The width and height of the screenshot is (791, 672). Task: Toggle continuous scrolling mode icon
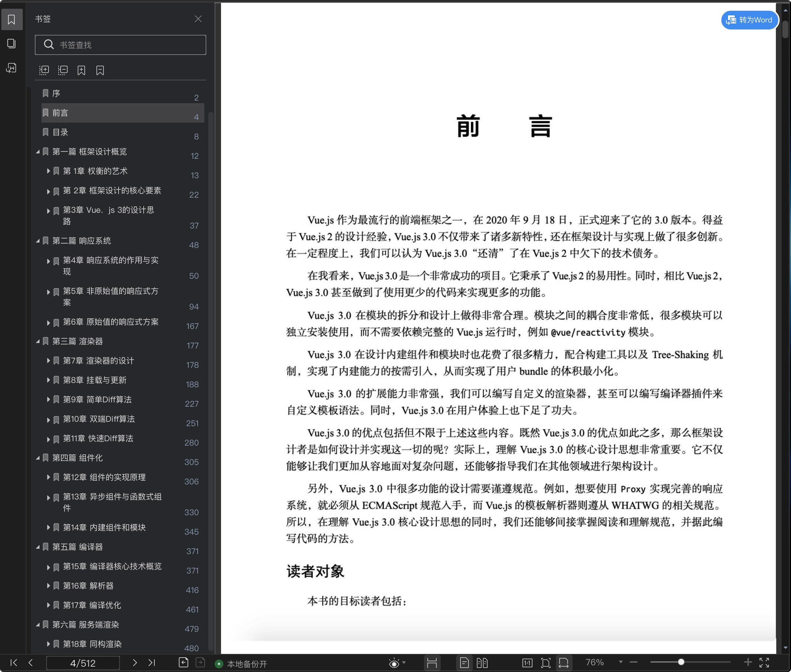pyautogui.click(x=432, y=663)
